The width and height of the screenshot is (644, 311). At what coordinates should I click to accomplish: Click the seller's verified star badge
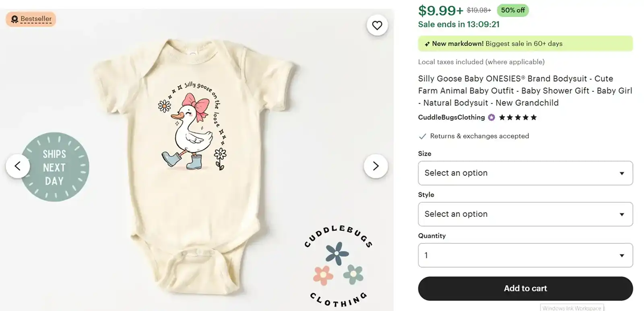tap(491, 117)
